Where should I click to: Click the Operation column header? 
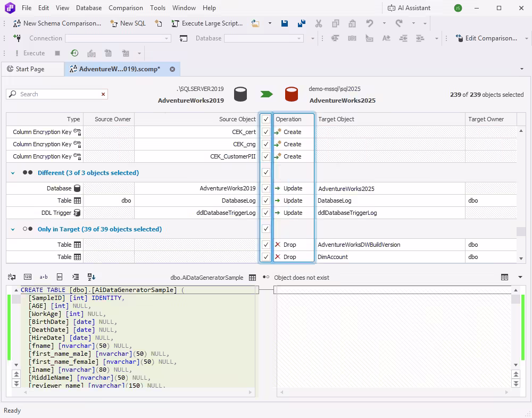tap(294, 119)
